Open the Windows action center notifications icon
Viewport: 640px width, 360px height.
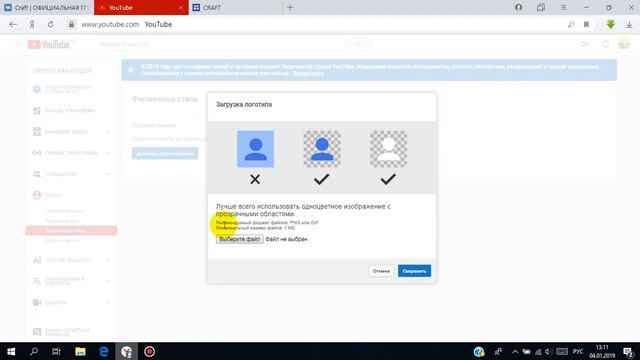click(629, 352)
